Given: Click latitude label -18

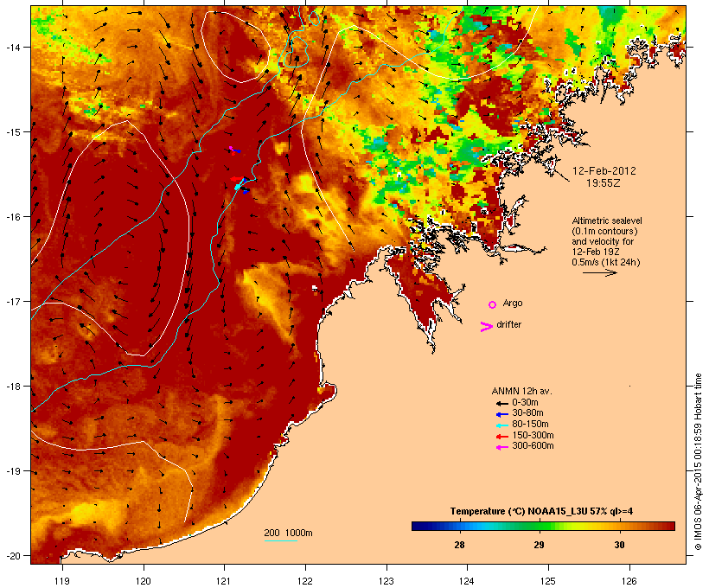Looking at the screenshot, I should pyautogui.click(x=12, y=387).
